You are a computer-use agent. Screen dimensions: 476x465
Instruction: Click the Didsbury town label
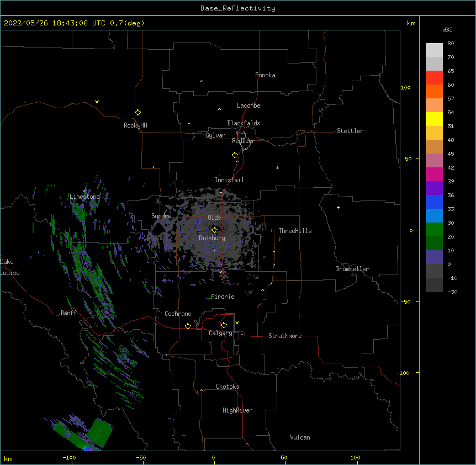pyautogui.click(x=211, y=238)
